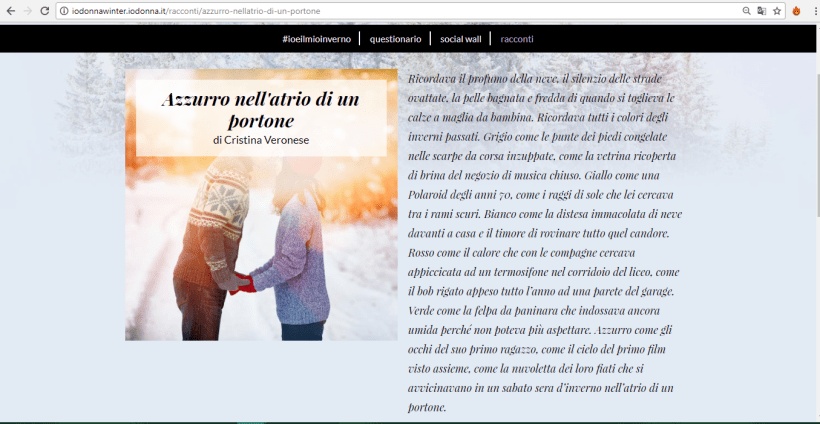Click the line 'Polaroid degli anni 70'
This screenshot has width=820, height=424.
[x=540, y=195]
